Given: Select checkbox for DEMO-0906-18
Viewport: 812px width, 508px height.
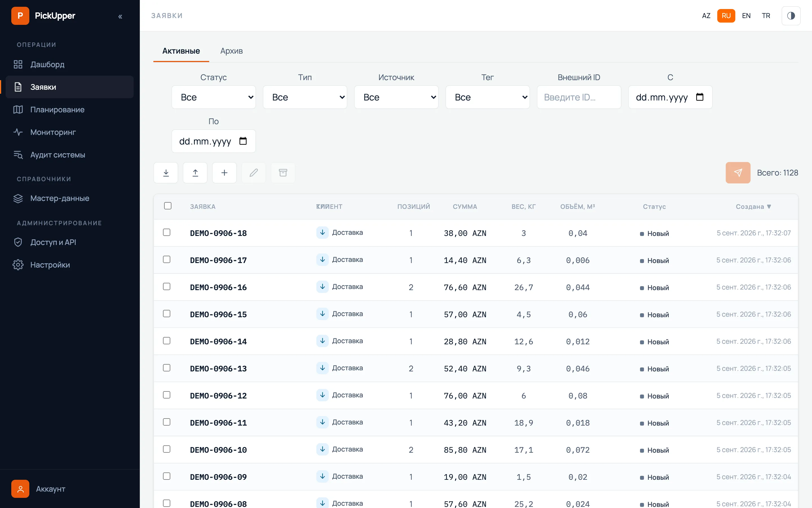Looking at the screenshot, I should [167, 233].
